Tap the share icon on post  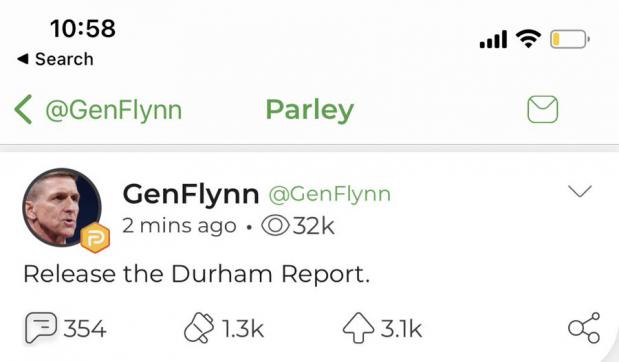click(584, 328)
